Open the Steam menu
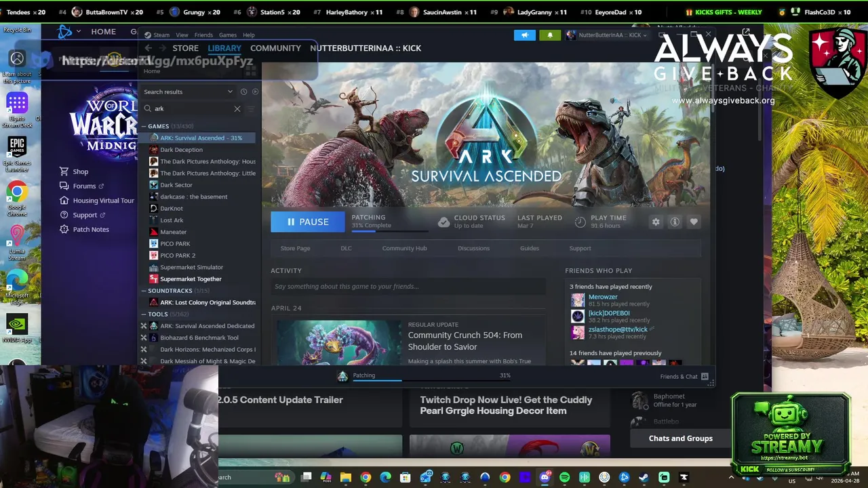The width and height of the screenshot is (868, 488). coord(161,35)
